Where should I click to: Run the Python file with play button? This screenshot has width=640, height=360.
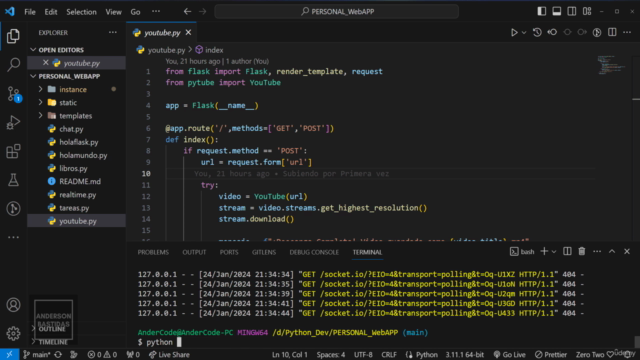pos(514,32)
